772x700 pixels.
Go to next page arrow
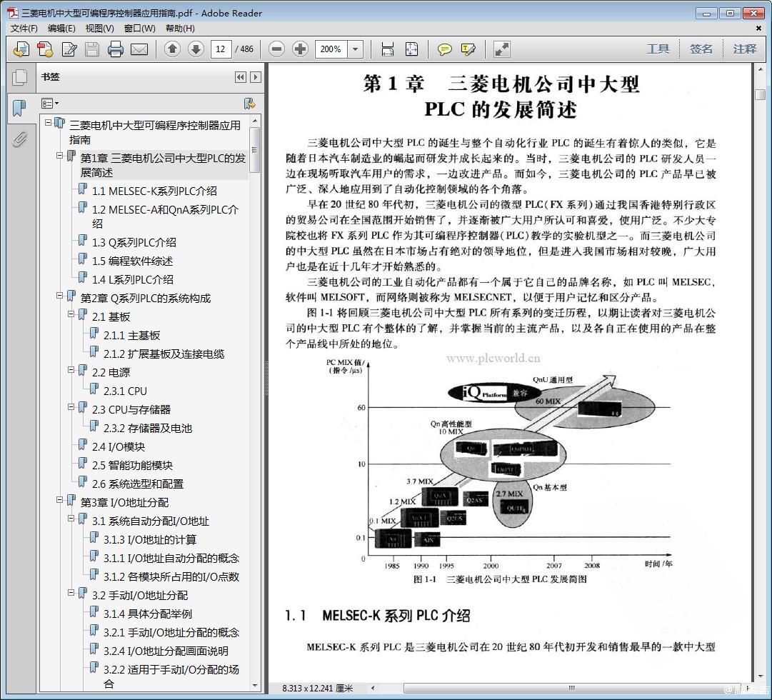(x=196, y=49)
